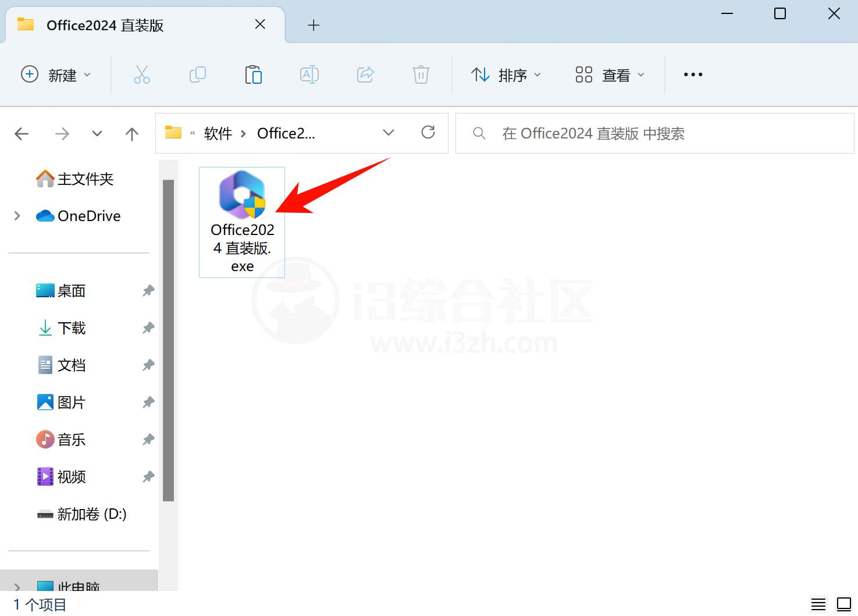Pin toggle next to 文档 sidebar item
This screenshot has height=616, width=858.
pos(148,365)
